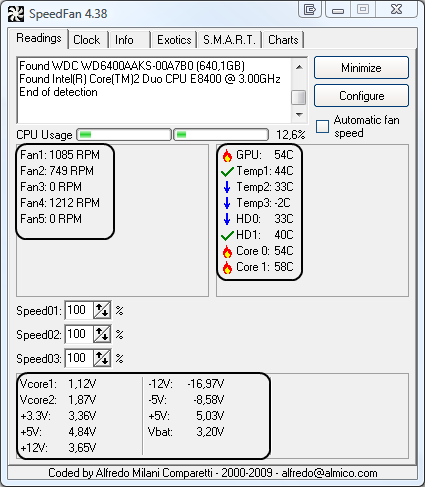Click the Speed02 percentage input field
This screenshot has height=487, width=425.
79,334
